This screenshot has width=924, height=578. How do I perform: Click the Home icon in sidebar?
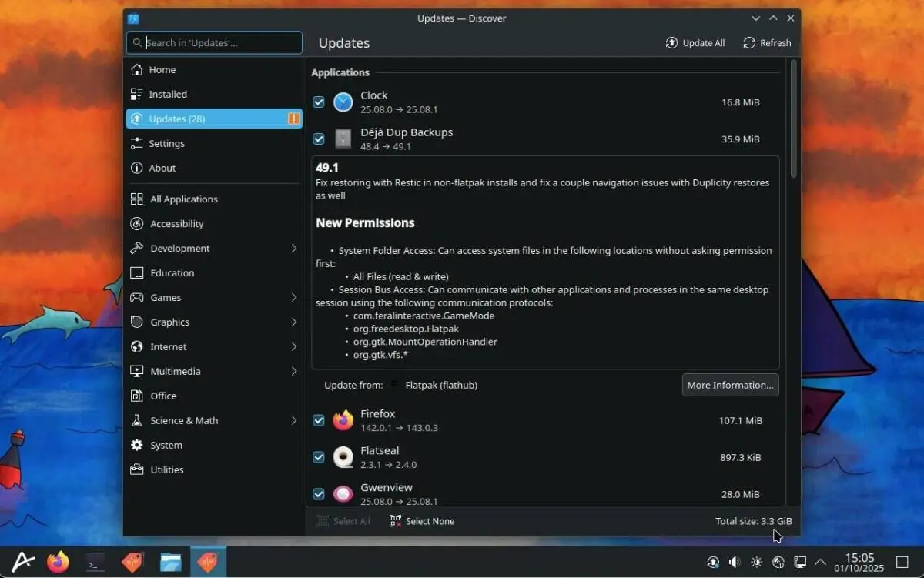pyautogui.click(x=136, y=69)
